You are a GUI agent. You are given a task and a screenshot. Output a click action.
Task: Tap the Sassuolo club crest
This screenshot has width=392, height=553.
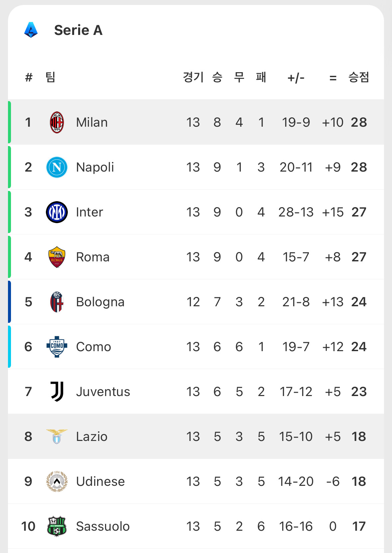coord(57,526)
